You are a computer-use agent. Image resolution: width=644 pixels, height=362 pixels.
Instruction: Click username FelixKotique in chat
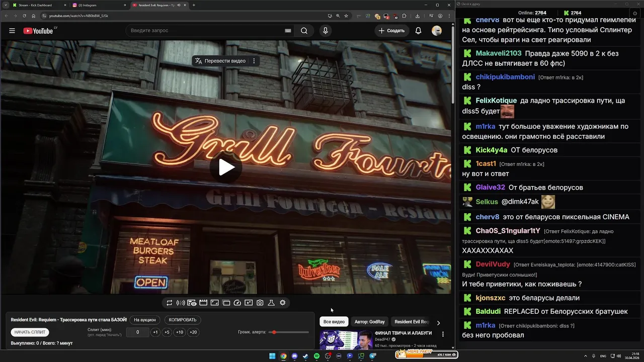click(x=496, y=101)
